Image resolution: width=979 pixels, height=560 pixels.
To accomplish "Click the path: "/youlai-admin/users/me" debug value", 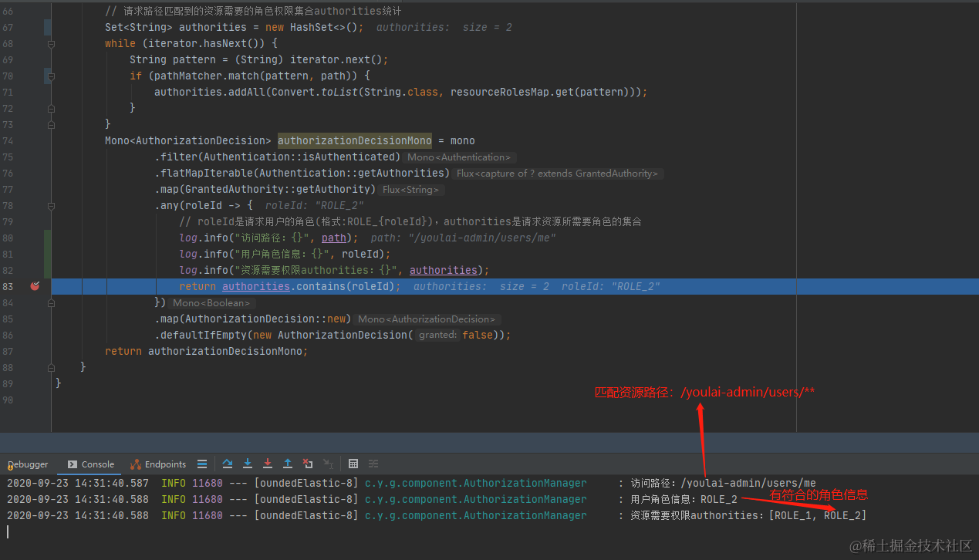I will tap(463, 238).
